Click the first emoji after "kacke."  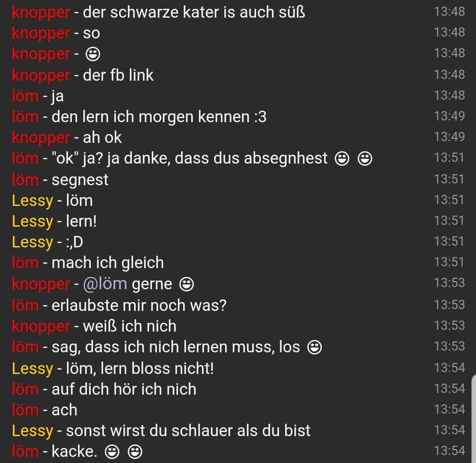point(112,452)
